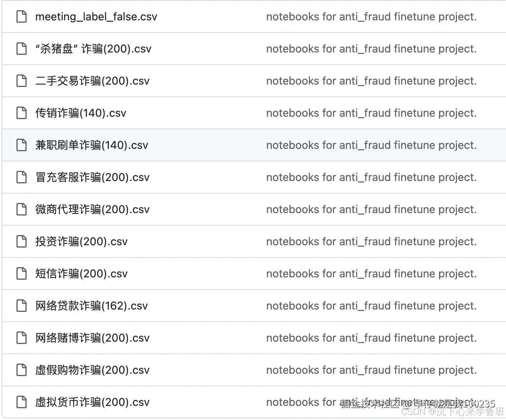Open 二手交易诈骗(200).csv file name
Screen dimensions: 506x420
click(92, 81)
